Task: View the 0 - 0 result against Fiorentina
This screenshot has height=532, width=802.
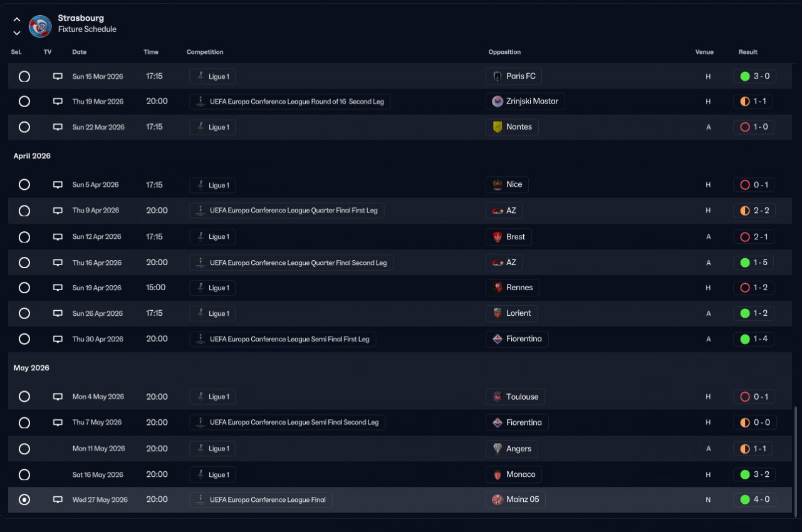Action: point(754,422)
